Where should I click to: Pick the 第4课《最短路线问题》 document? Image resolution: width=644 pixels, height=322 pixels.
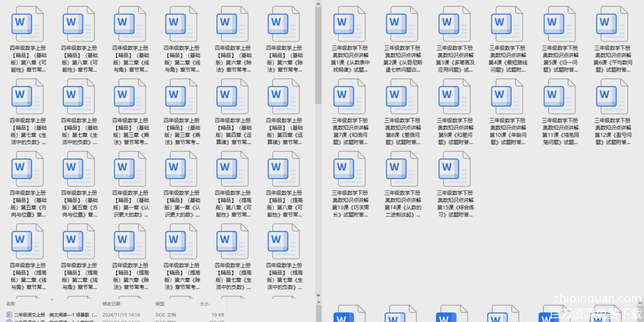point(507,40)
